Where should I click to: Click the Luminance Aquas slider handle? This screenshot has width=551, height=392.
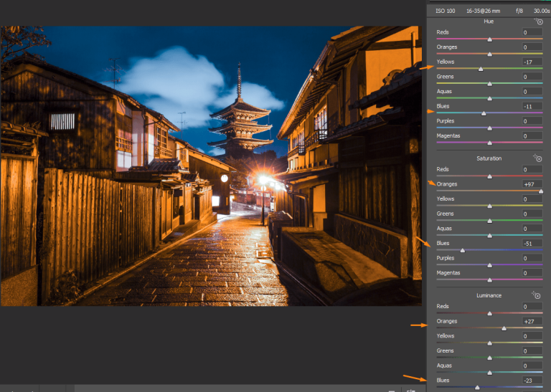pyautogui.click(x=489, y=373)
